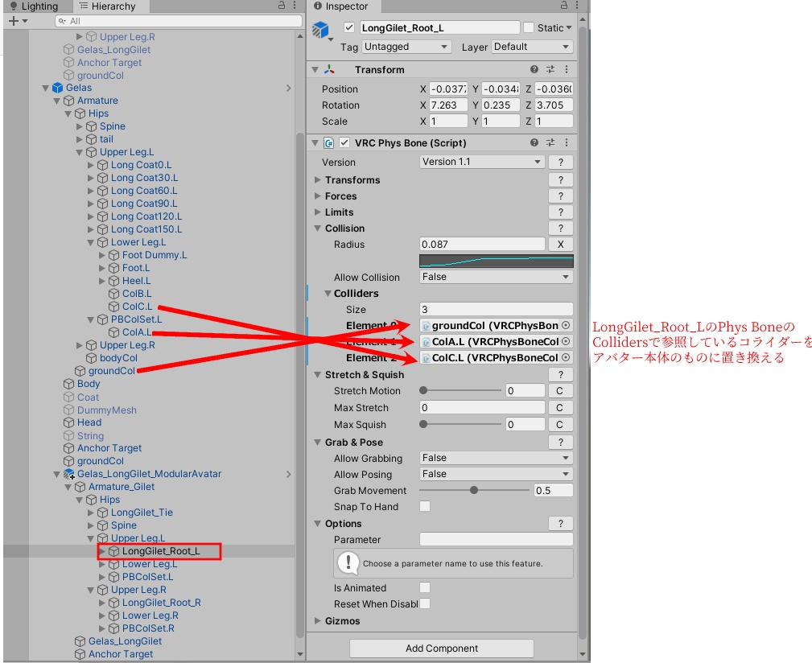Click the Hierarchy search field

(179, 21)
